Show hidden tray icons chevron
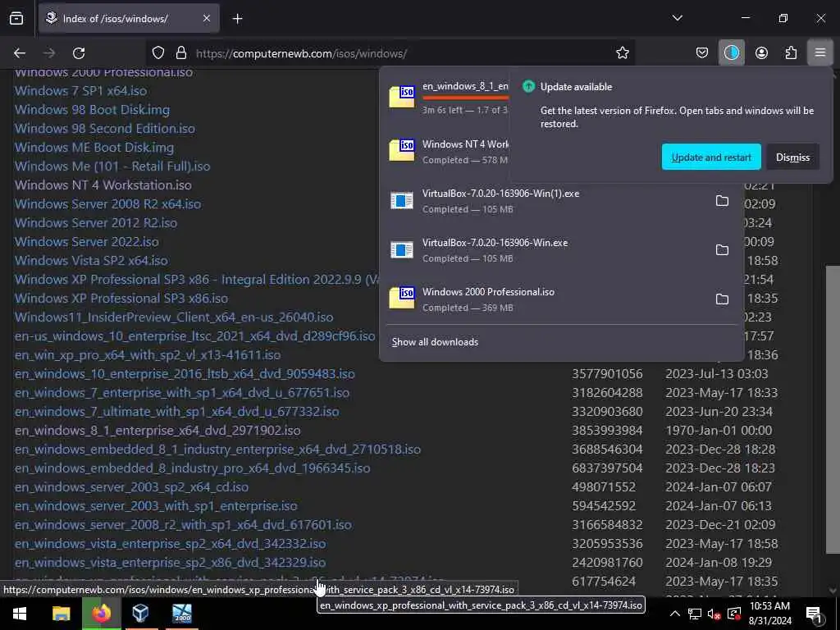The image size is (840, 630). [674, 614]
